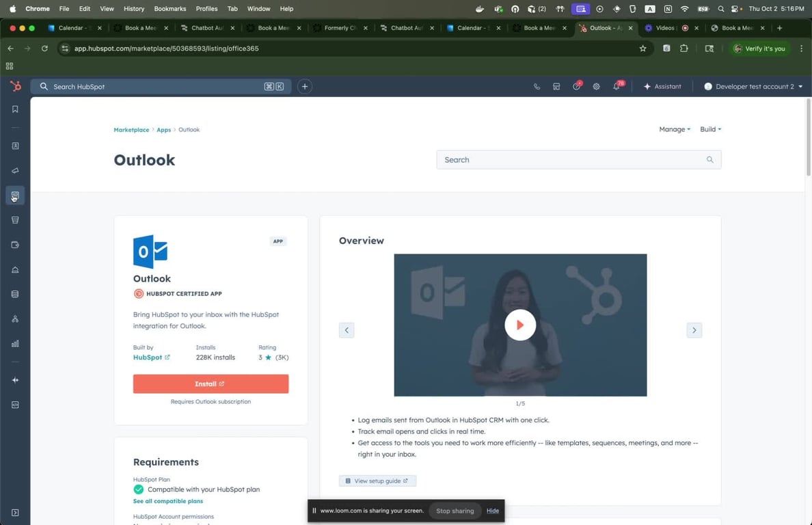This screenshot has height=525, width=812.
Task: Click the Apps breadcrumb link
Action: tap(163, 130)
